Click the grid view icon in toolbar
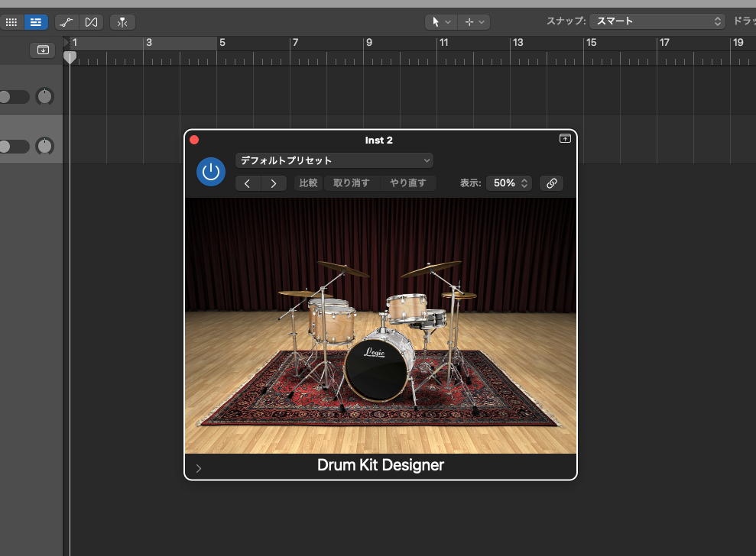Screen dimensions: 756x556 coord(11,22)
